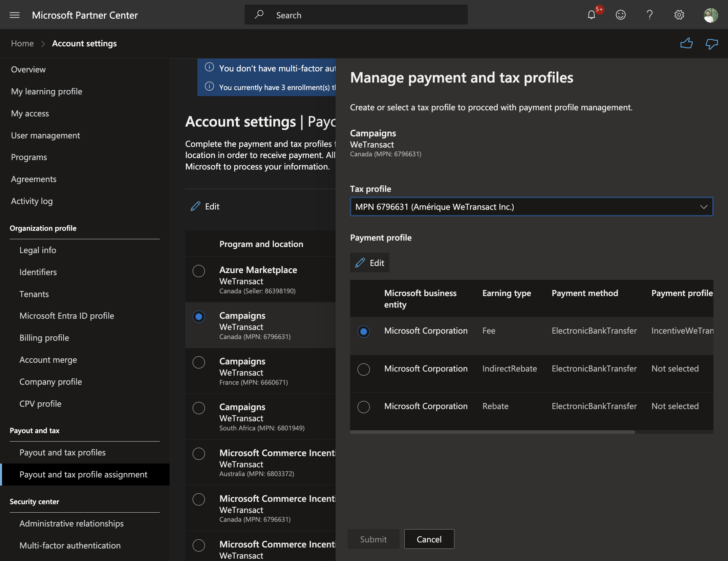This screenshot has height=561, width=728.
Task: Go to User management
Action: tap(46, 135)
